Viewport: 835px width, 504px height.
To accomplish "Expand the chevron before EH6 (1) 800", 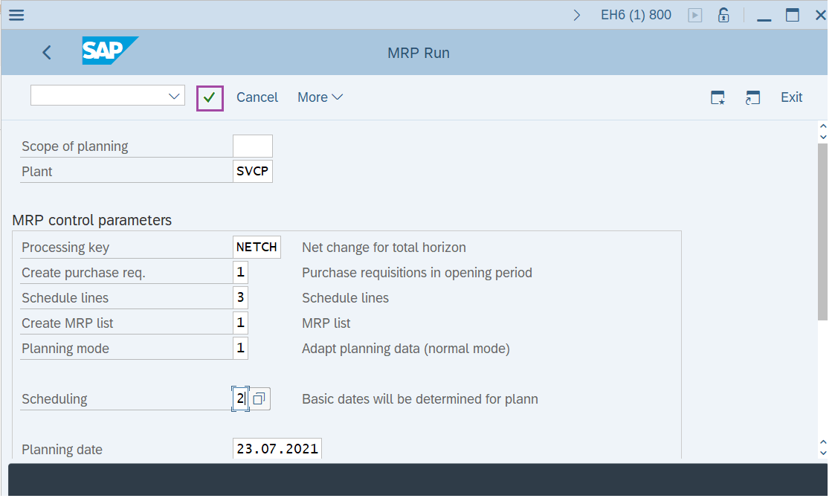I will tap(578, 13).
